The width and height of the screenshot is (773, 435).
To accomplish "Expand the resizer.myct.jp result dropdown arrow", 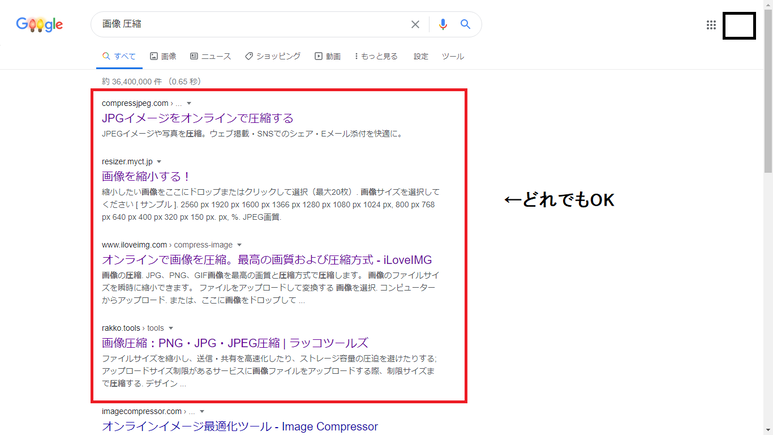I will 159,162.
